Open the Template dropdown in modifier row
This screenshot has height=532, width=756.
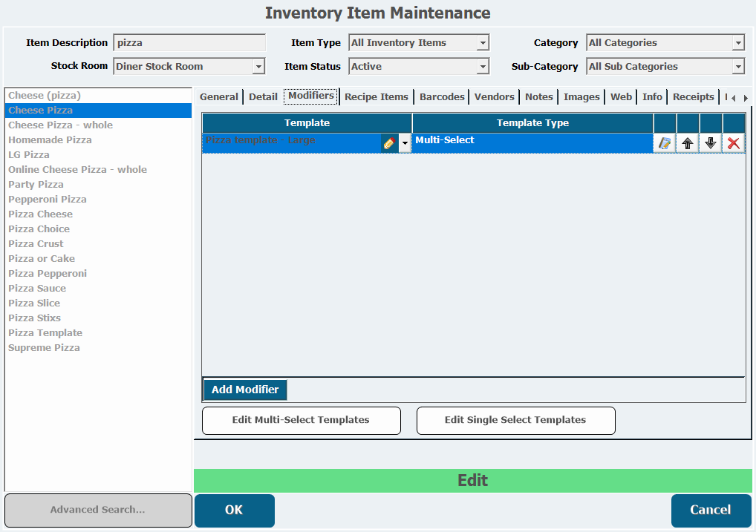(405, 143)
